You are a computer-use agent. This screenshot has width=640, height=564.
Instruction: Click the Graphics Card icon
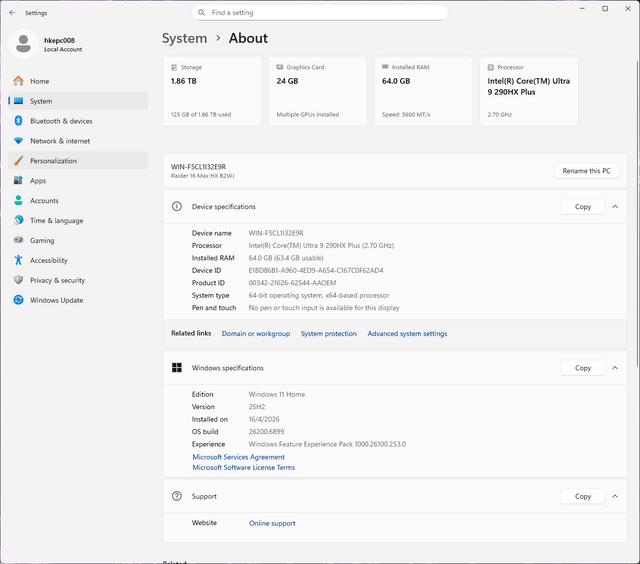(x=280, y=67)
